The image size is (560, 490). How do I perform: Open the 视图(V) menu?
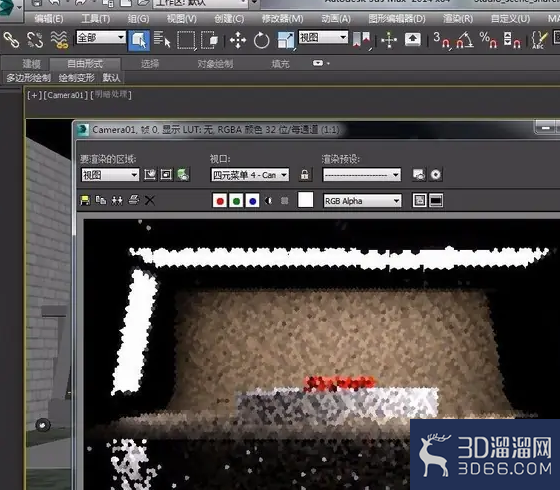pos(181,19)
